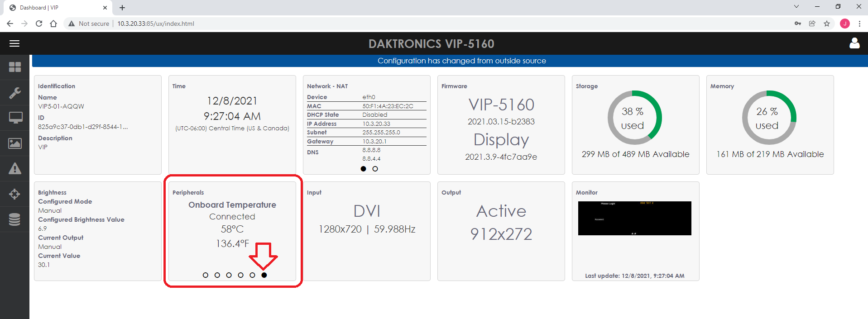
Task: Click DNS entry 8.8.8.8
Action: point(371,150)
